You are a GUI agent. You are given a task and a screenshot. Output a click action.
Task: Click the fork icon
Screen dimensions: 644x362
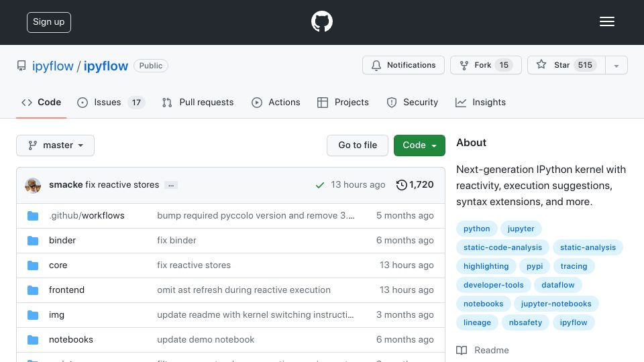tap(464, 65)
